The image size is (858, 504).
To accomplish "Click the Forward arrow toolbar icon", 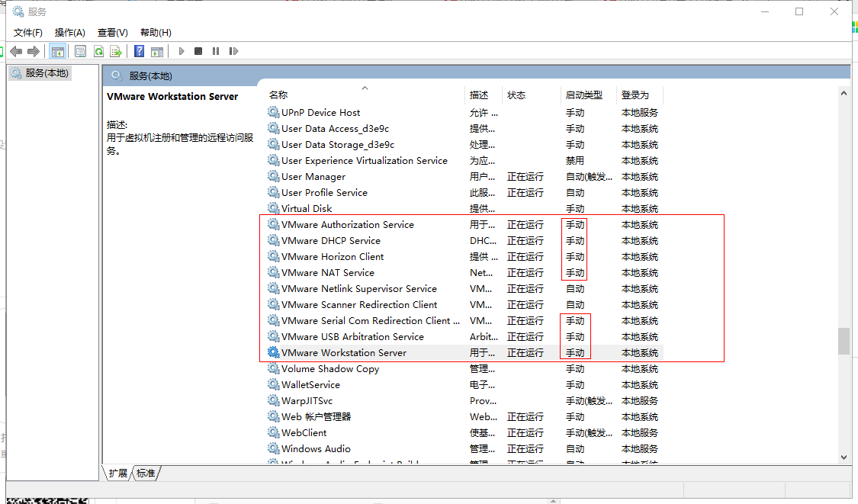I will 34,51.
